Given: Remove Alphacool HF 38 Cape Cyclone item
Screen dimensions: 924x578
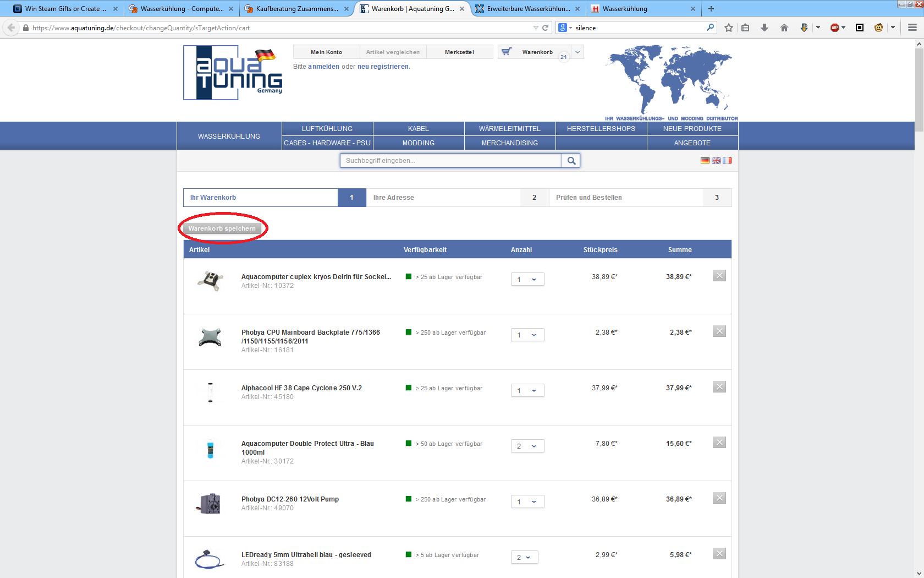Looking at the screenshot, I should [x=719, y=387].
